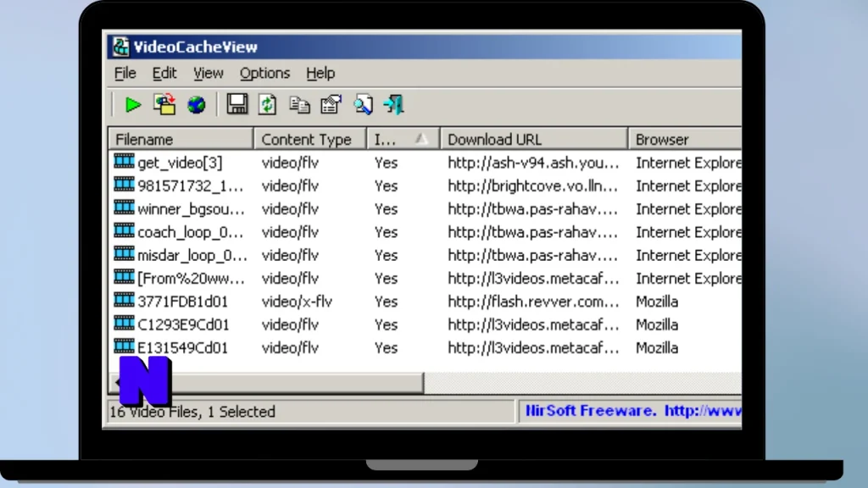
Task: Sort by Download URL column header
Action: (x=534, y=139)
